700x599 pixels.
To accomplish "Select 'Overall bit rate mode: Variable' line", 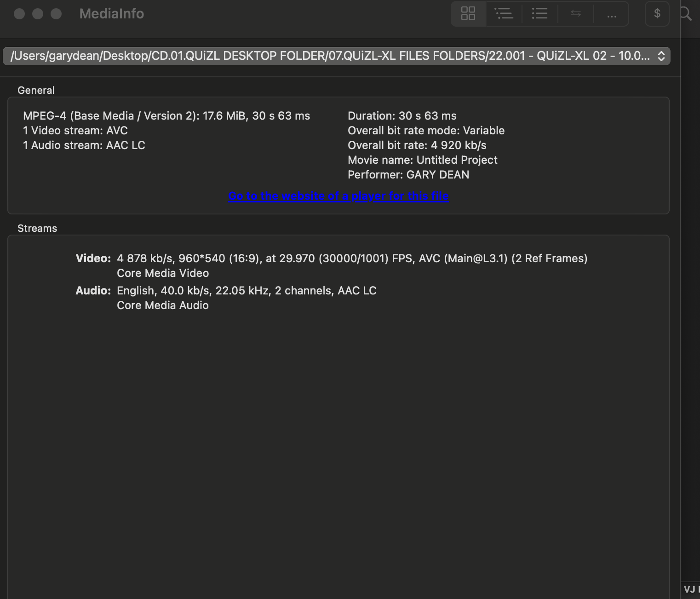I will 426,131.
